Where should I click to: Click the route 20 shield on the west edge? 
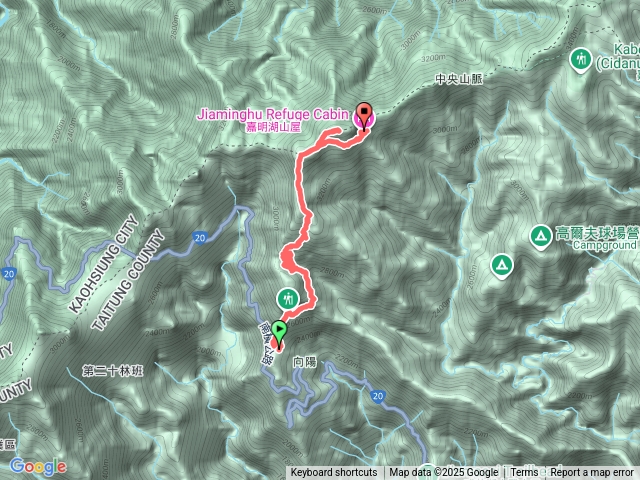point(8,274)
